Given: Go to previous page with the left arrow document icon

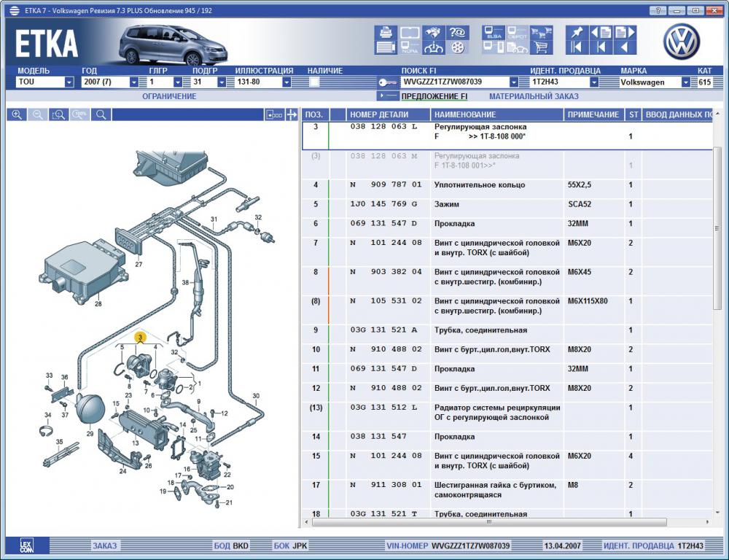Looking at the screenshot, I should (x=601, y=33).
